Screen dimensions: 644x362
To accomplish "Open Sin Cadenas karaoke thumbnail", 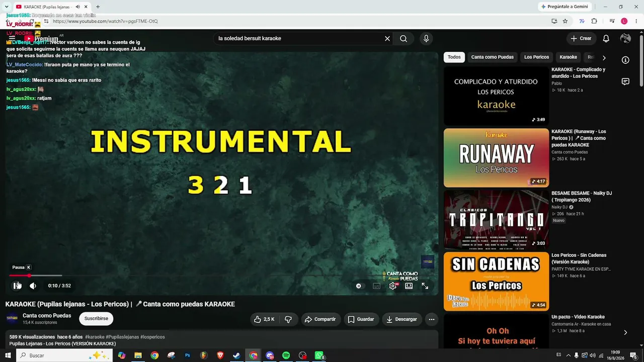I will pos(496,282).
